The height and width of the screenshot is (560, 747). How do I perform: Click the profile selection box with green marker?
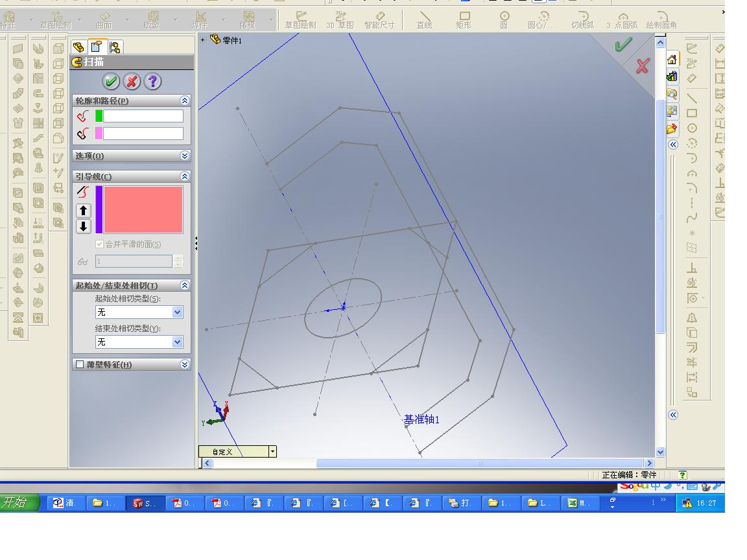click(143, 116)
